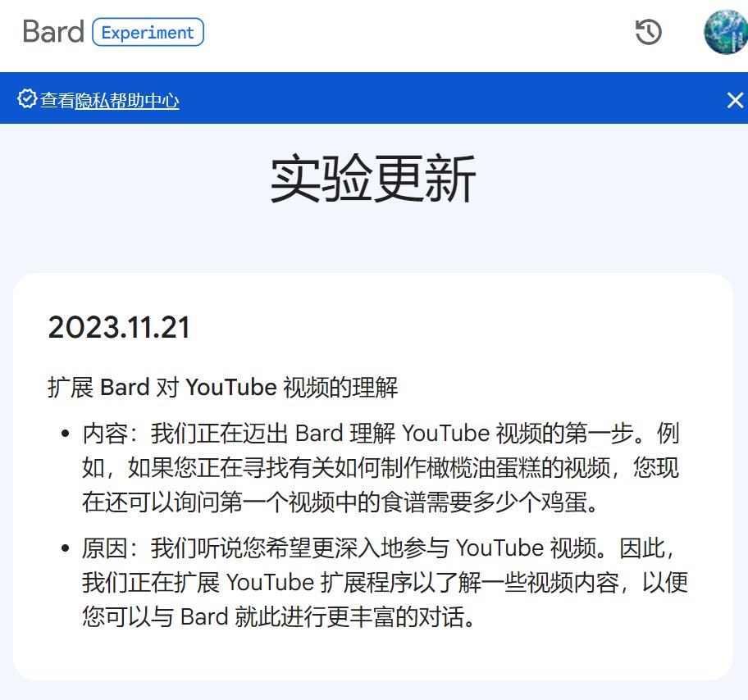Click the verified badge icon in banner
Image resolution: width=748 pixels, height=700 pixels.
(27, 98)
